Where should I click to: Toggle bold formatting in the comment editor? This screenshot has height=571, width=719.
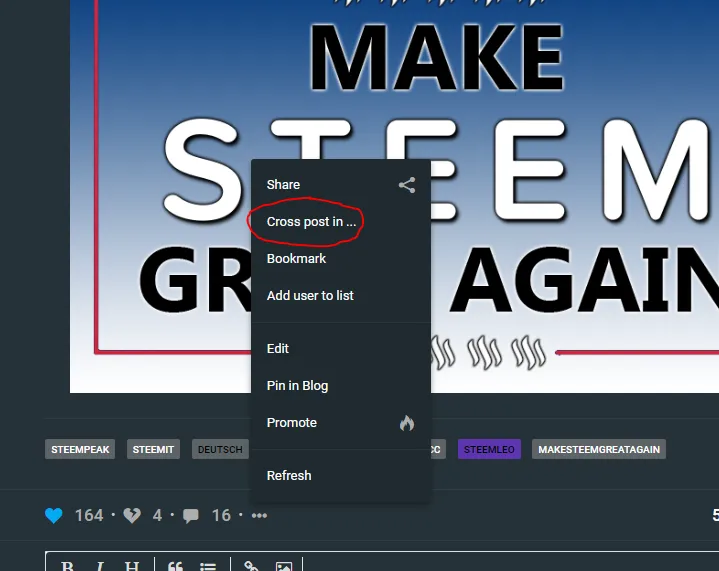pyautogui.click(x=67, y=566)
